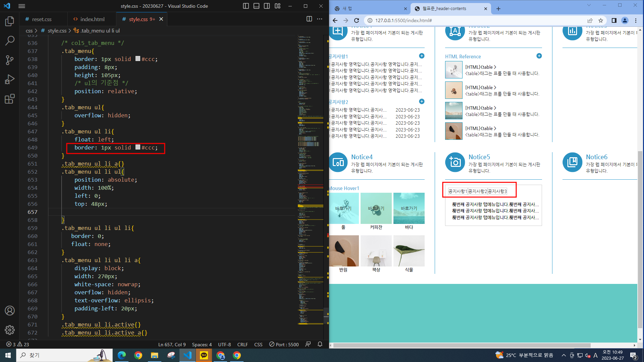644x362 pixels.
Task: Click Port : 5500 Live Server button
Action: point(284,344)
